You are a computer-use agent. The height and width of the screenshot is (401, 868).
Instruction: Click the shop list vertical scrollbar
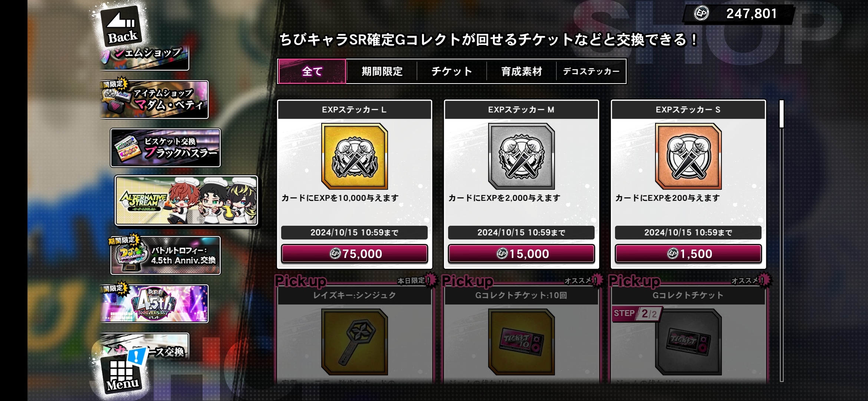tap(782, 241)
